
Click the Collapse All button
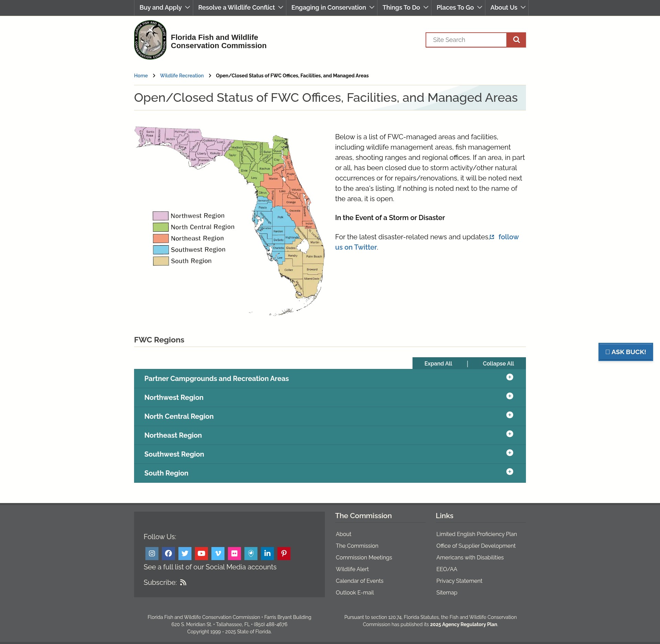tap(498, 363)
